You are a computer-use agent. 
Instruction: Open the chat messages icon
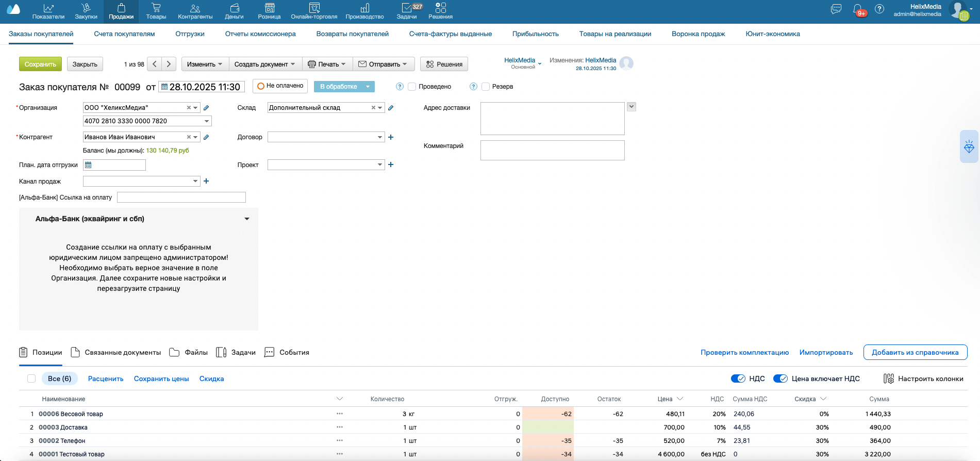(836, 9)
